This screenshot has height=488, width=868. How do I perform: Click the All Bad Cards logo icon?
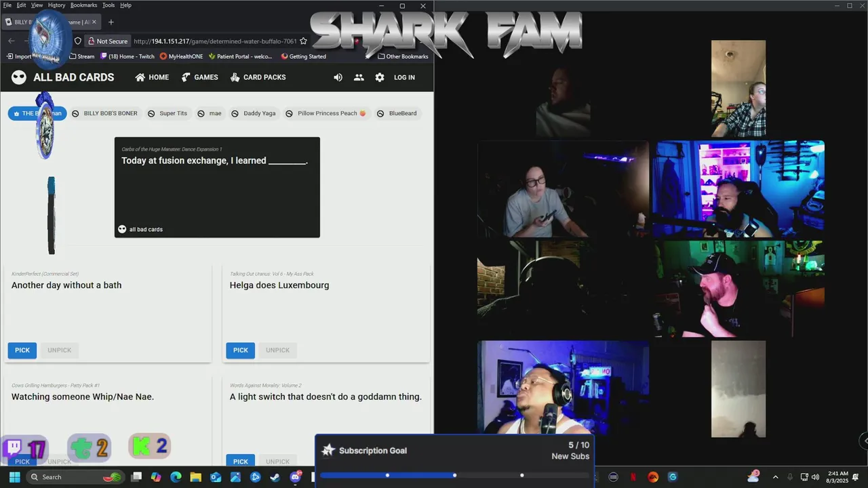click(19, 77)
